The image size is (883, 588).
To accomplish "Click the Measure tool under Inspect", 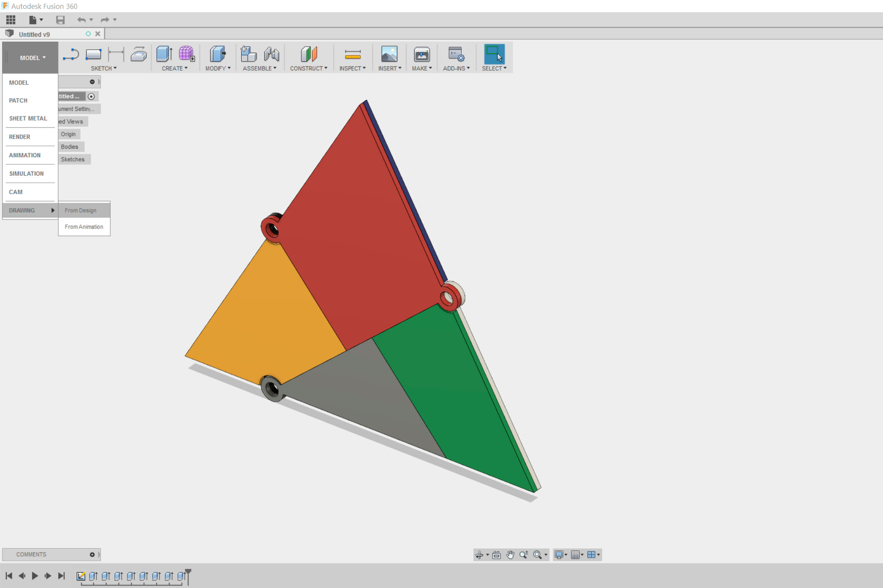I will click(x=352, y=55).
